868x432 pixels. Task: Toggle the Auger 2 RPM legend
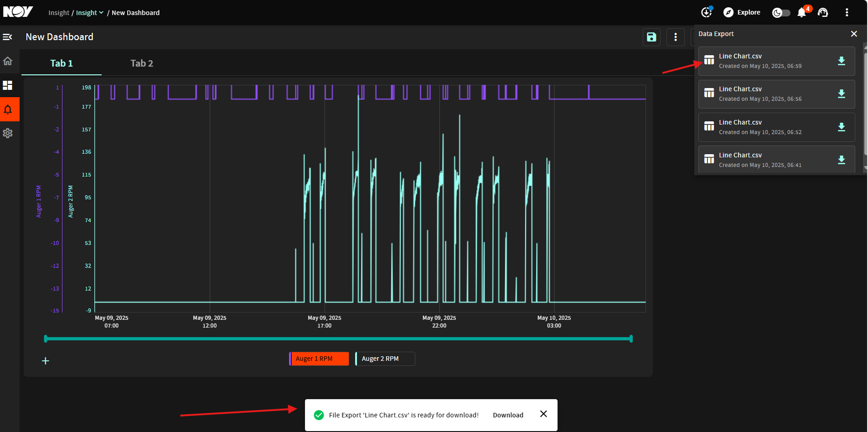(385, 359)
